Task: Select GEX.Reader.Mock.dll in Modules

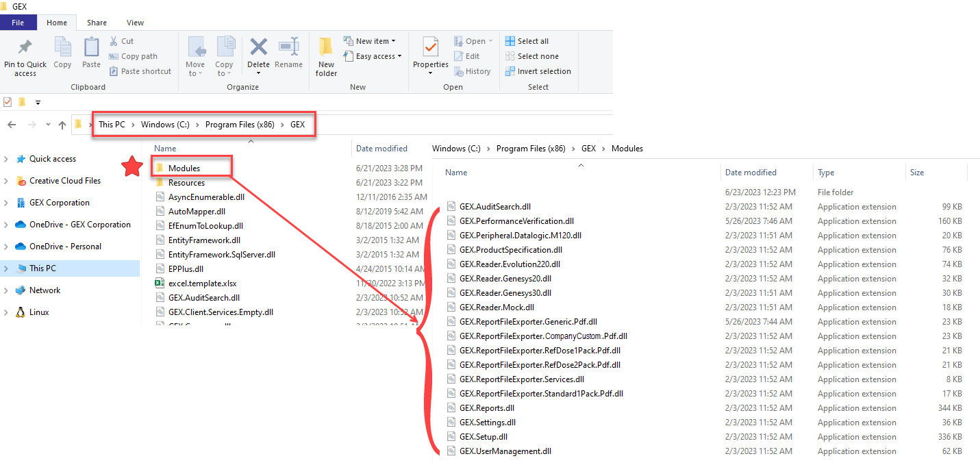Action: point(497,307)
